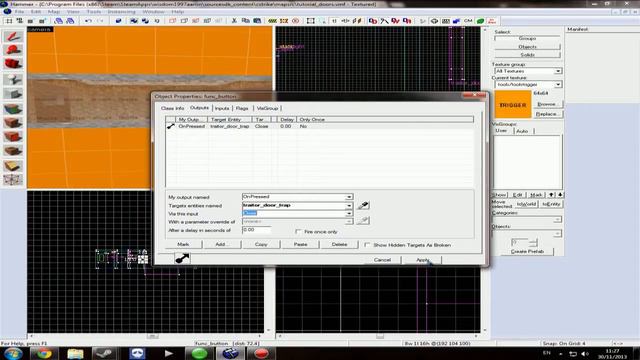Click the Create Prefab button
Image resolution: width=640 pixels, height=360 pixels.
point(527,251)
